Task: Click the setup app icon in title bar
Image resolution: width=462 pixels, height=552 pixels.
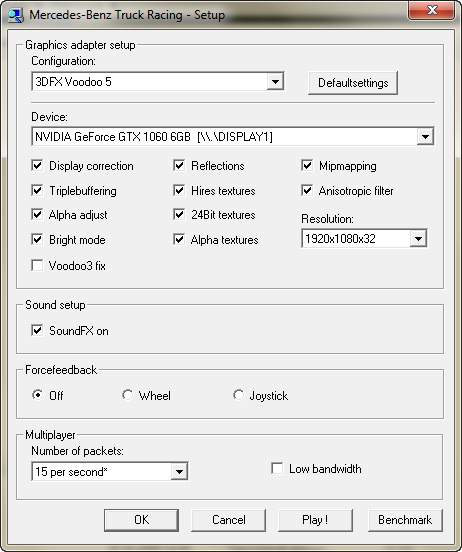Action: (x=16, y=15)
